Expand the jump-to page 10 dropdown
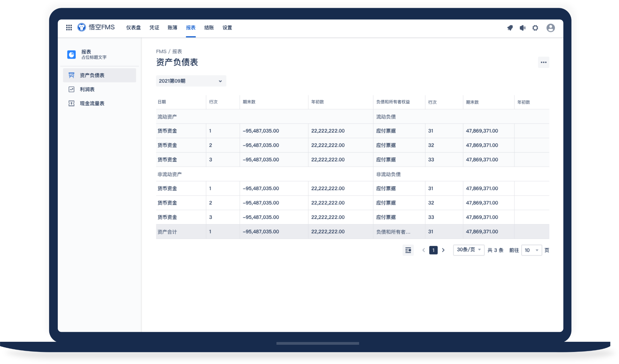619x364 pixels. 531,250
